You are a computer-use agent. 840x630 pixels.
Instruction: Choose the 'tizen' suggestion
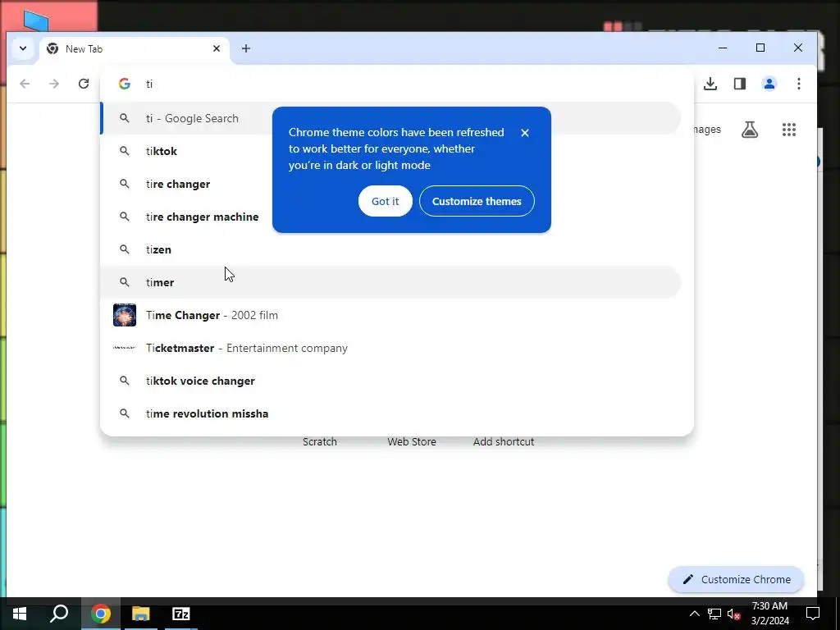click(391, 249)
